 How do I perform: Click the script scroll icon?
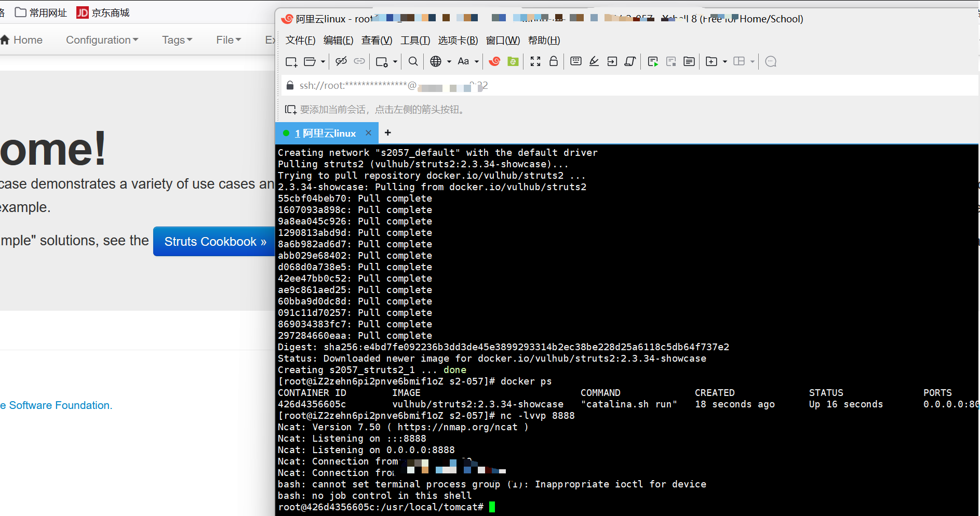[x=630, y=61]
